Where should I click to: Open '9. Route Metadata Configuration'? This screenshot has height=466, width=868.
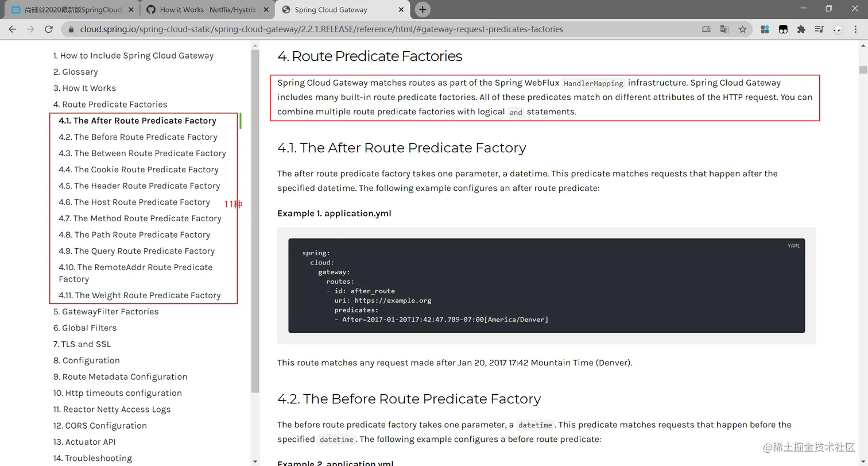click(120, 377)
